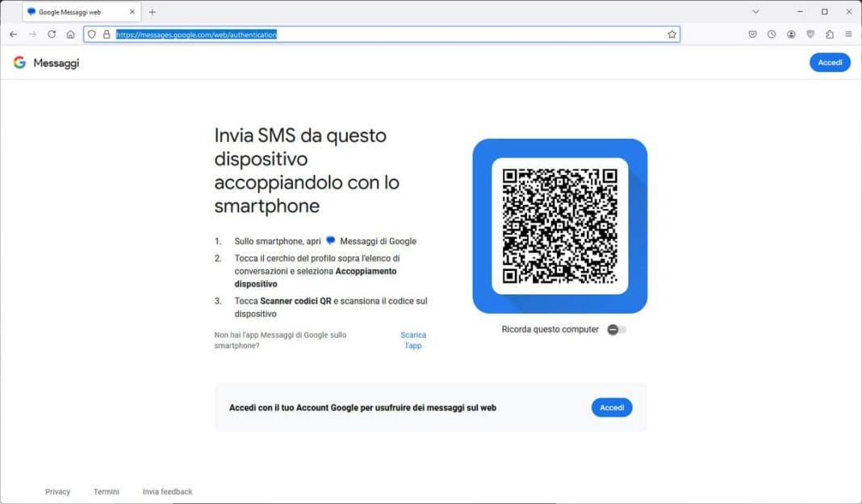Select the Google Messaggi web tab
Viewport: 862px width, 504px height.
[82, 11]
